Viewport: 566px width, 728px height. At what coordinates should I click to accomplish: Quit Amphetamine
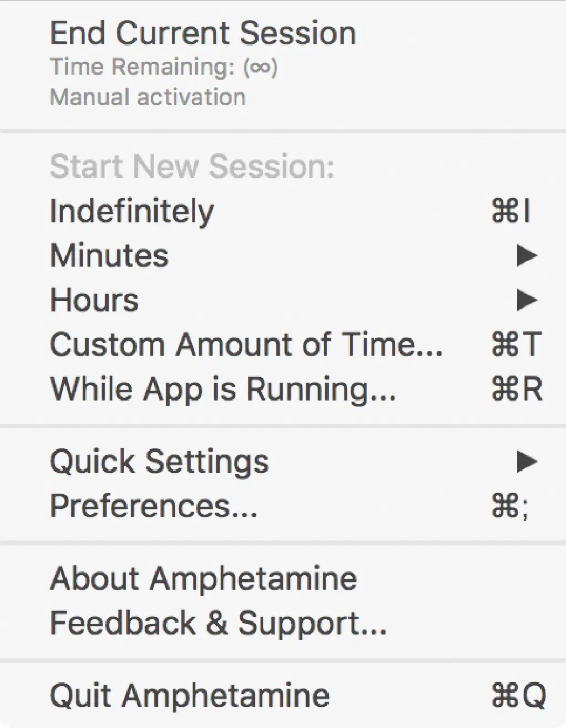(190, 695)
